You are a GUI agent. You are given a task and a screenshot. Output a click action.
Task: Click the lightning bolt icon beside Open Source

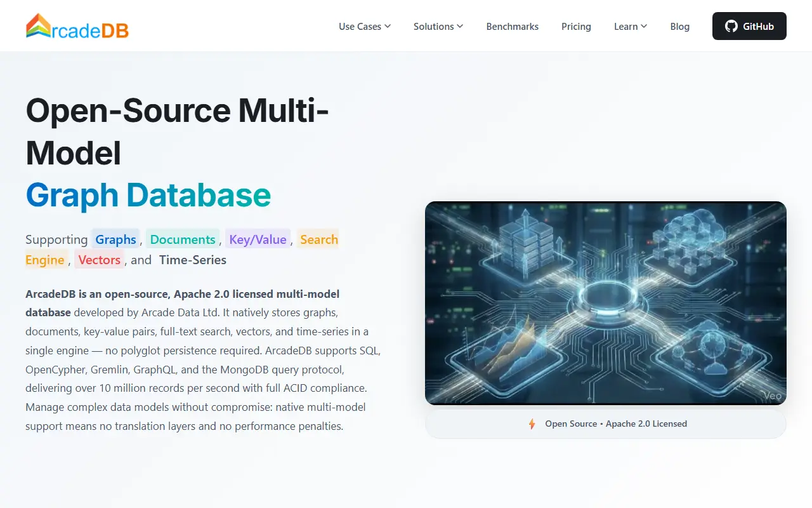(x=532, y=424)
